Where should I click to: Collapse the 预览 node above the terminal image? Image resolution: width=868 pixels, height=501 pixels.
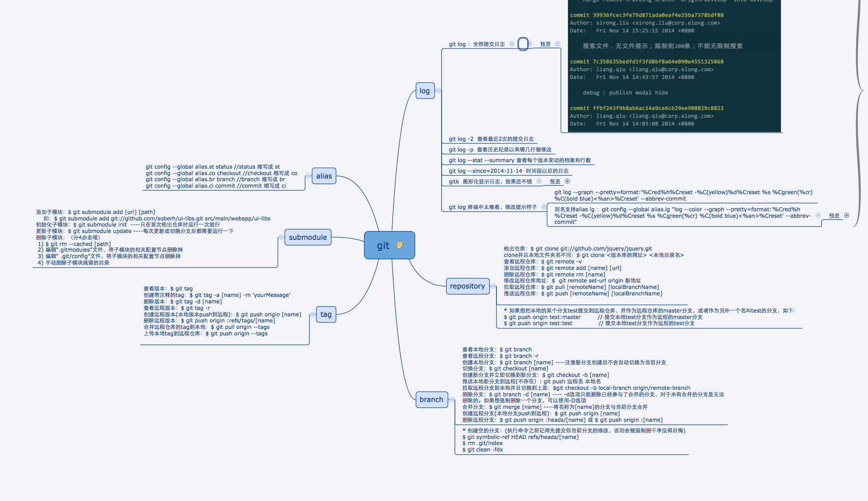[558, 44]
